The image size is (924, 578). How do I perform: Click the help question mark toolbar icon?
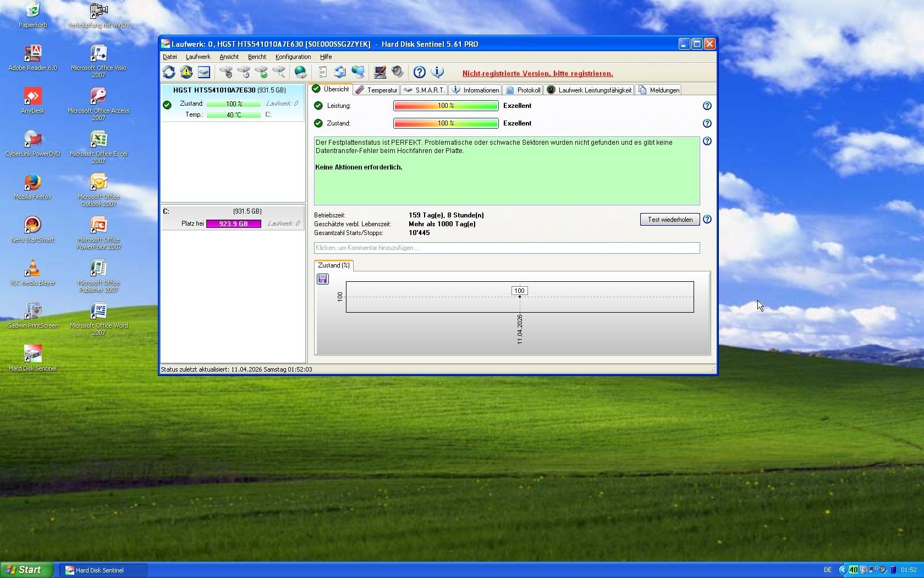click(420, 72)
